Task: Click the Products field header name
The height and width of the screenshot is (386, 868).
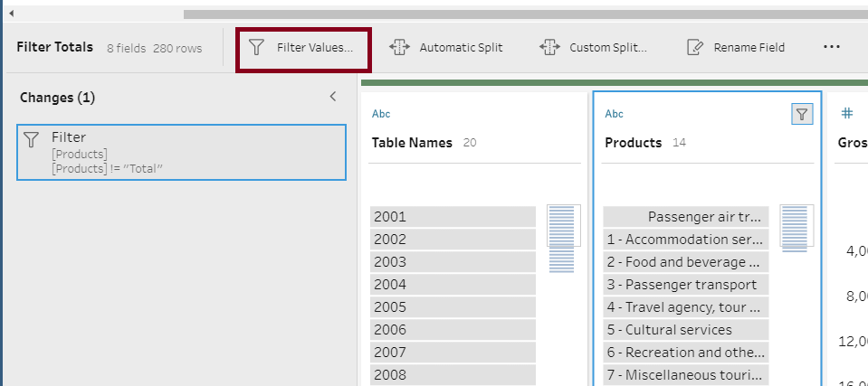Action: click(633, 143)
